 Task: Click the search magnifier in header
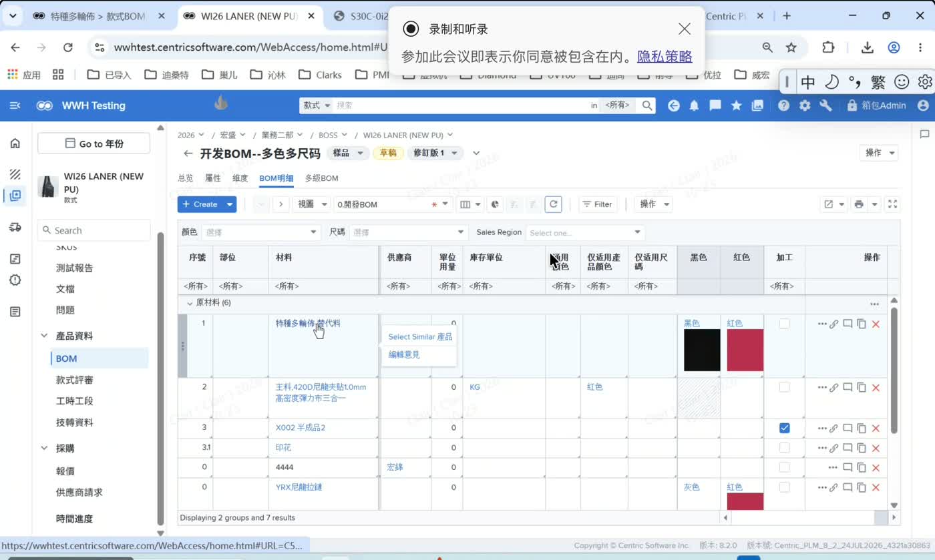(646, 105)
